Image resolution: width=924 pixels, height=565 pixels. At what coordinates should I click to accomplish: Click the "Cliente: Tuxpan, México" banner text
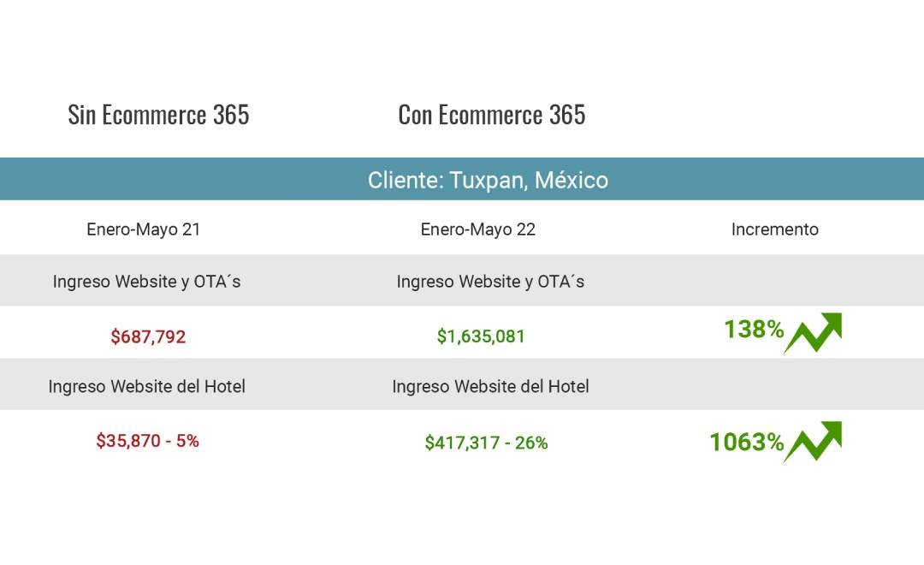click(488, 180)
